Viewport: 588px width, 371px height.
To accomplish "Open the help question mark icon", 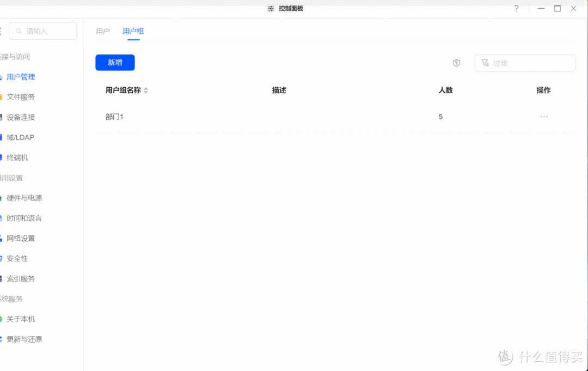I will click(x=516, y=9).
